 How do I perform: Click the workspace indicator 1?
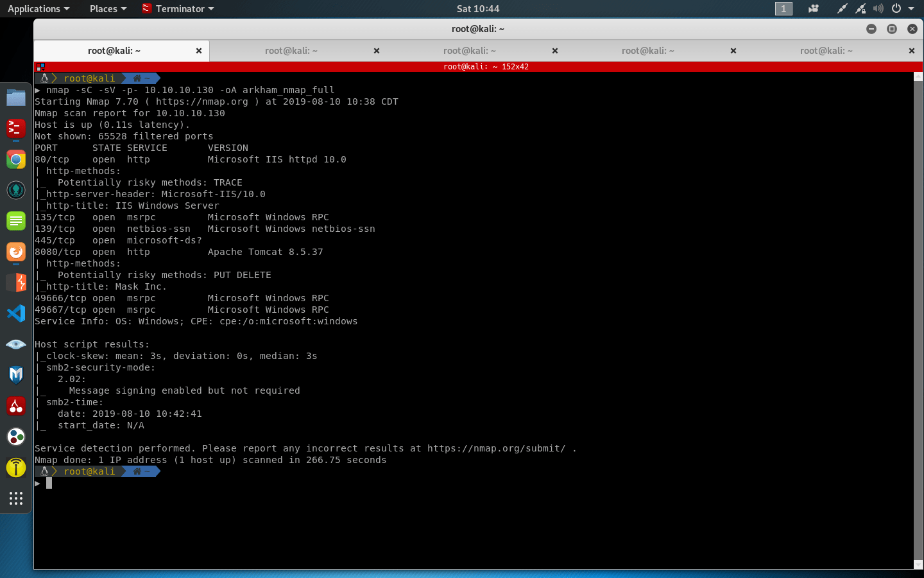(x=783, y=8)
